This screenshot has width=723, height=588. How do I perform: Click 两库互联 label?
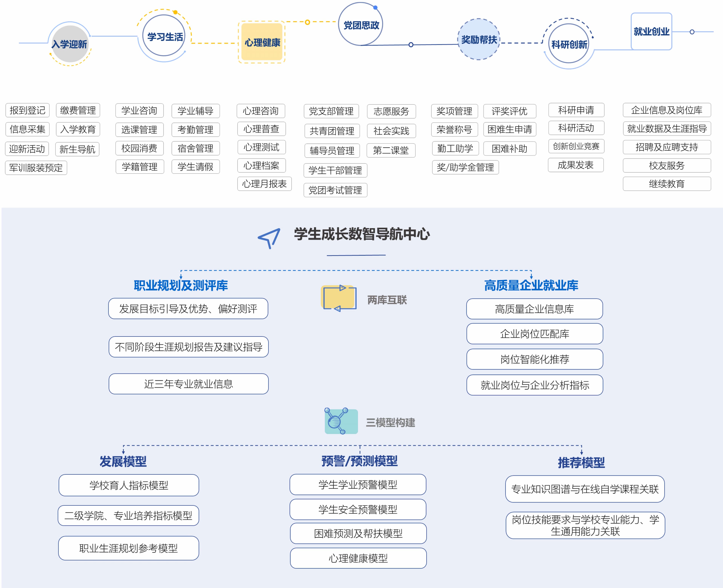[x=387, y=300]
